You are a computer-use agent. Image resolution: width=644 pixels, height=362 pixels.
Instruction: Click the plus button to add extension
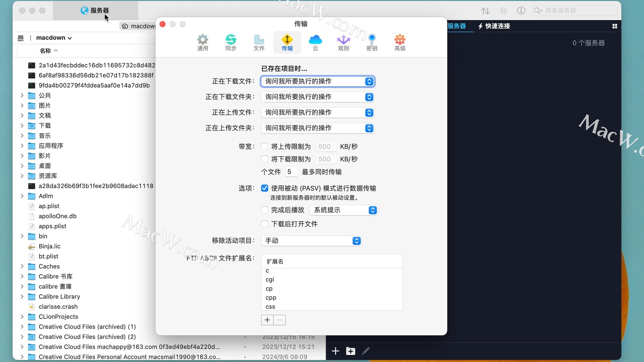(267, 320)
